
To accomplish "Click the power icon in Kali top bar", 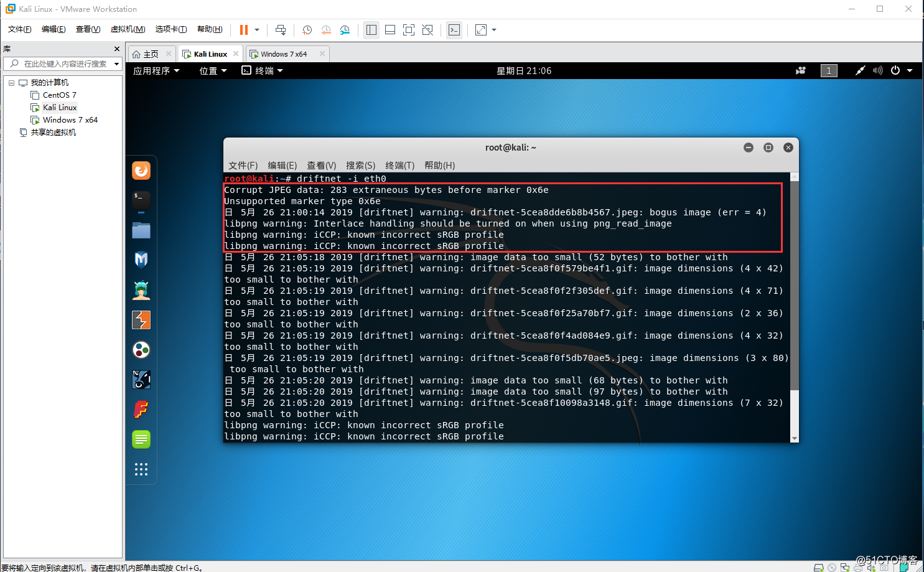I will point(895,70).
